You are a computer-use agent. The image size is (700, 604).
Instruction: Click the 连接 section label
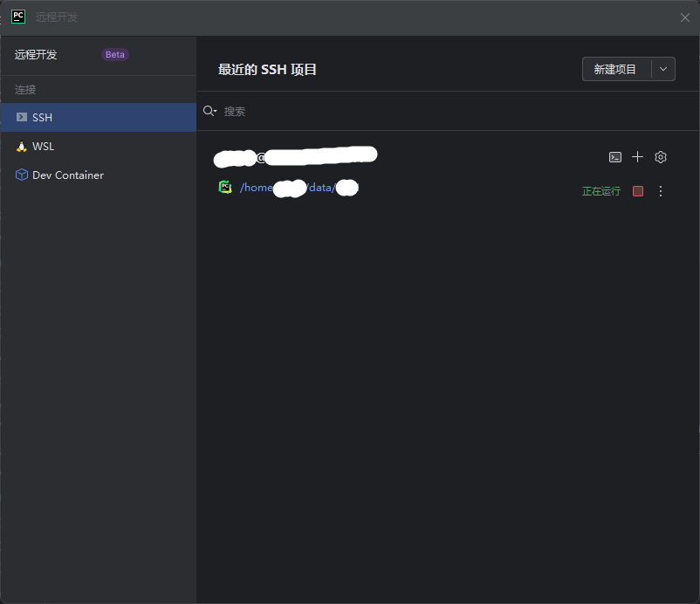[25, 89]
